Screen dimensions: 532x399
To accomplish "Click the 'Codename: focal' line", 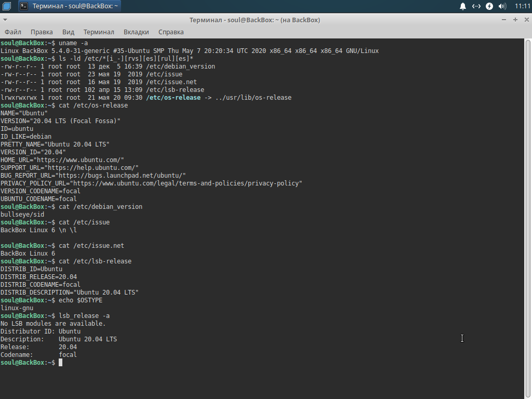I will [x=38, y=355].
